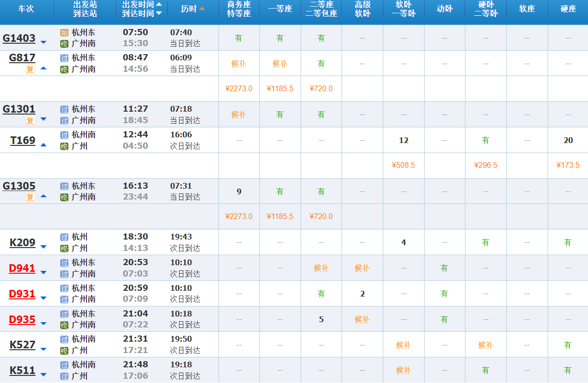
Task: Click the 复 icon under train G1301
Action: tap(30, 121)
